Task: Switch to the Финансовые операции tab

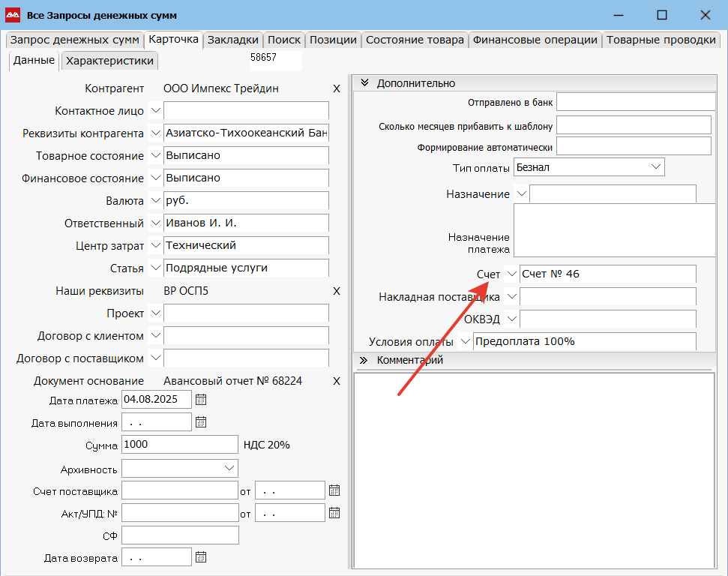Action: [535, 40]
